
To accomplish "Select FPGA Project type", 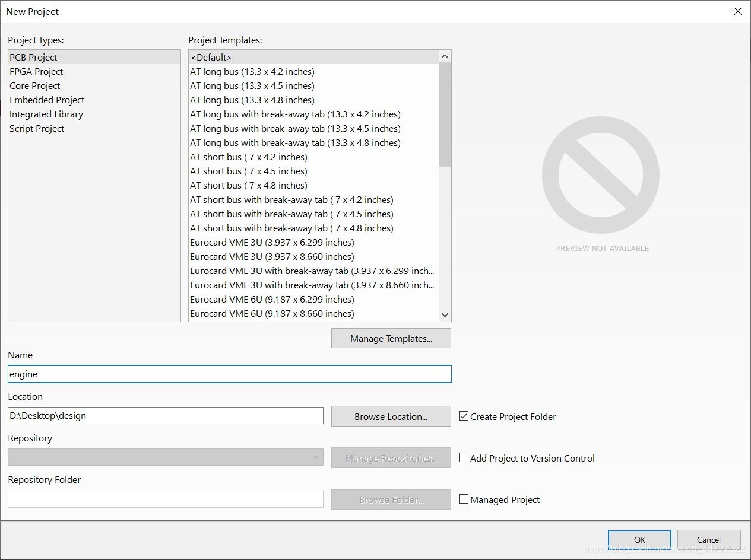I will click(36, 72).
